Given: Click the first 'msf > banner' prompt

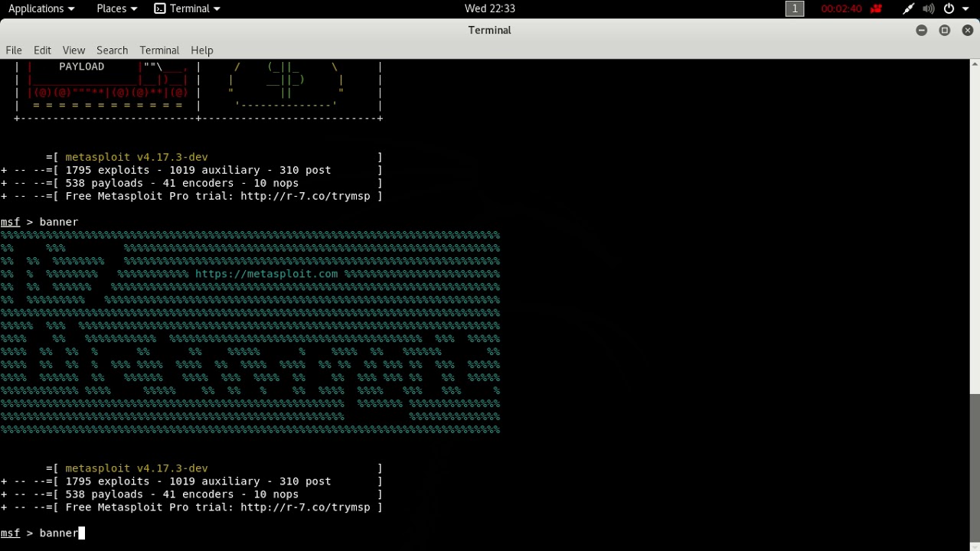Looking at the screenshot, I should click(39, 222).
